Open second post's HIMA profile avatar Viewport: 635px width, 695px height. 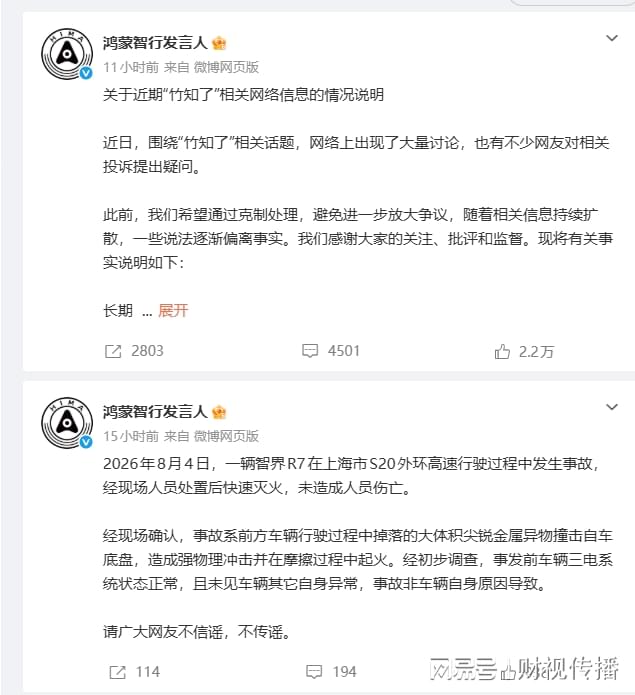point(66,423)
